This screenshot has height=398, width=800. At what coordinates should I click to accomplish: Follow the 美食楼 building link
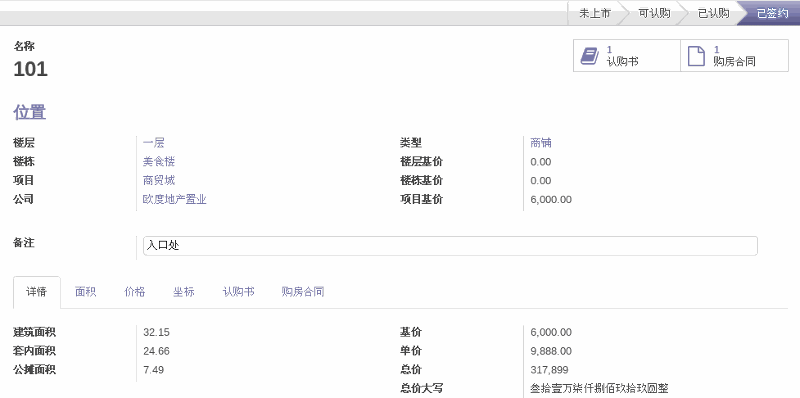(159, 162)
